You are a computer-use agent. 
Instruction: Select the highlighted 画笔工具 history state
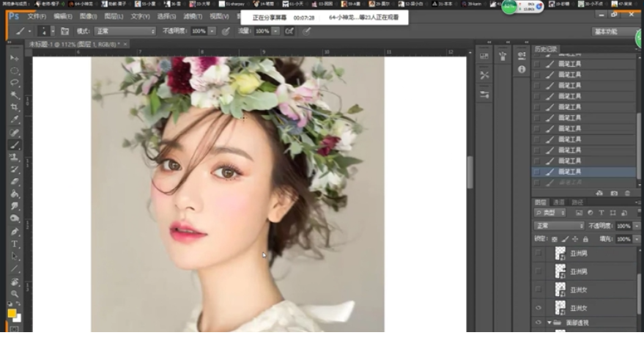point(583,172)
